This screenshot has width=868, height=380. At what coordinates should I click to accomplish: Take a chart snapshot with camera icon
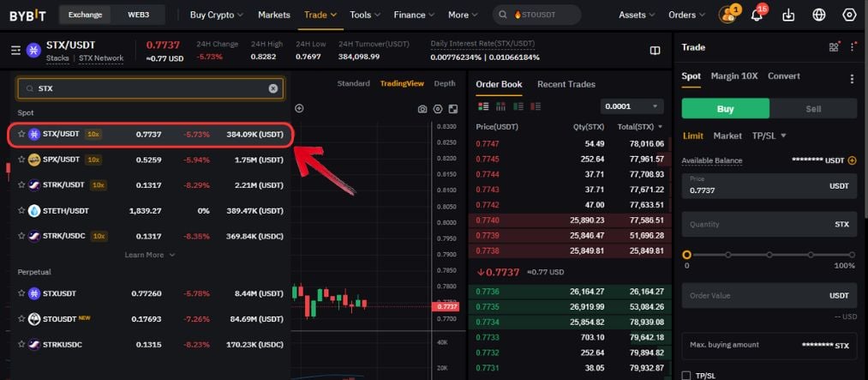click(x=422, y=109)
